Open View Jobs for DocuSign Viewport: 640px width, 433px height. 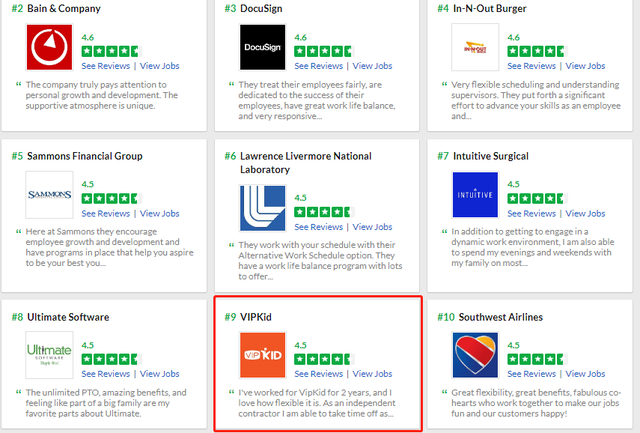[x=372, y=66]
